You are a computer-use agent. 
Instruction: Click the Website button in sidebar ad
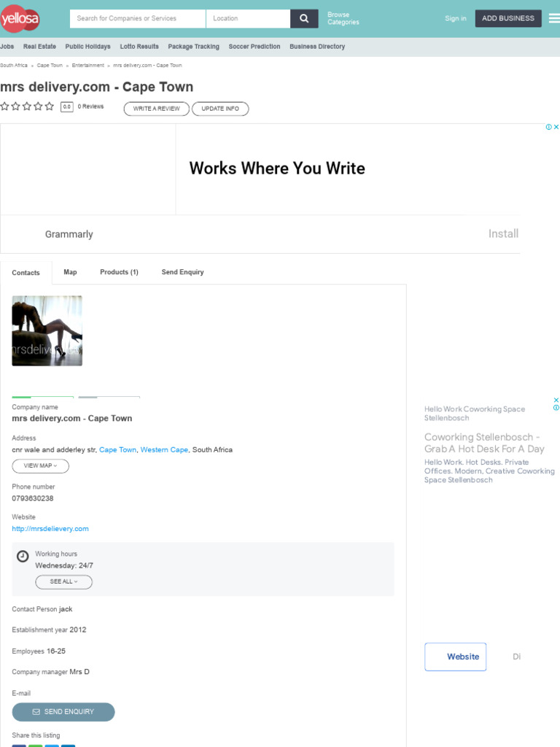(455, 657)
